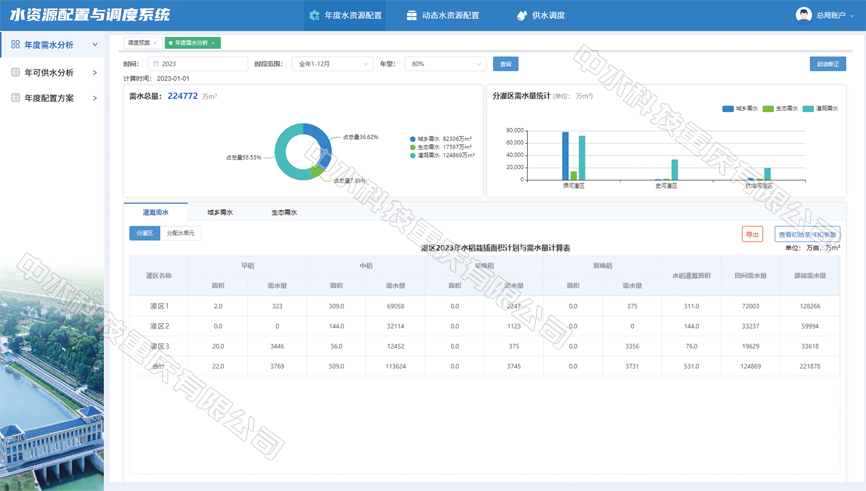866x491 pixels.
Task: Click the total value 221878
Action: (x=810, y=366)
